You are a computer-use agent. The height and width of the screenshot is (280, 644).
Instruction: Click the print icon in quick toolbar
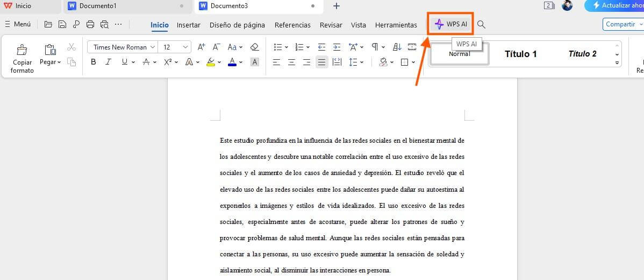pos(90,24)
